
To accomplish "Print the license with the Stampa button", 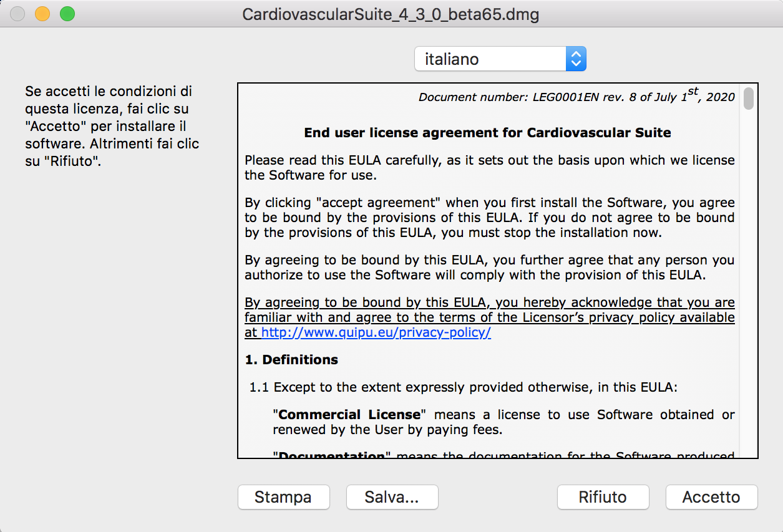I will (x=283, y=497).
